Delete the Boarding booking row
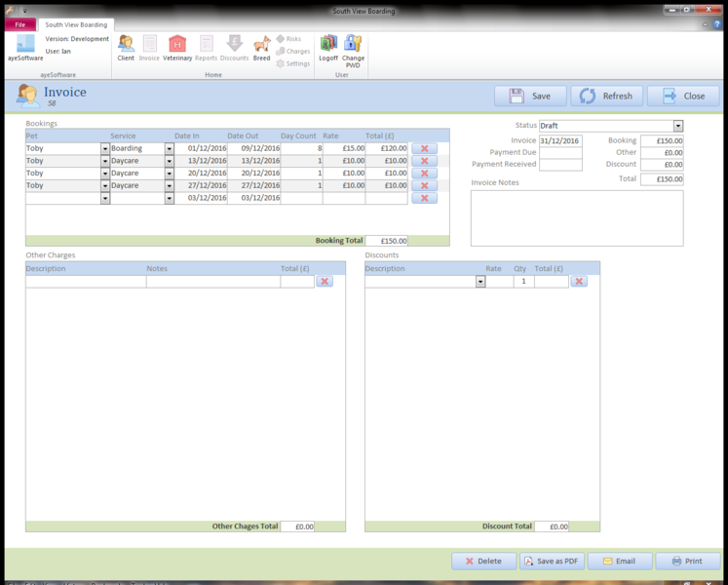This screenshot has height=585, width=728. pos(424,148)
